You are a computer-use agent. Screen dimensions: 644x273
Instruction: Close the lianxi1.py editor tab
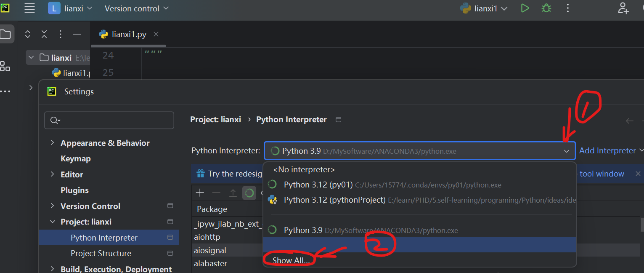[x=156, y=35]
